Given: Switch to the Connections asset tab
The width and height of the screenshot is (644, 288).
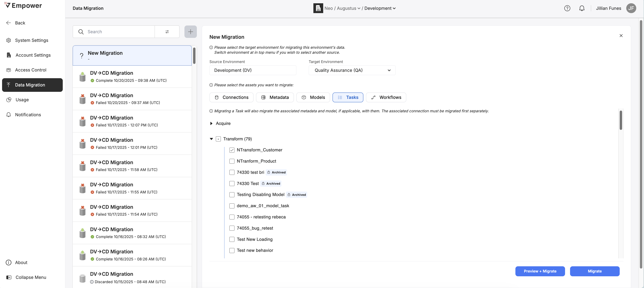Looking at the screenshot, I should coord(231,97).
